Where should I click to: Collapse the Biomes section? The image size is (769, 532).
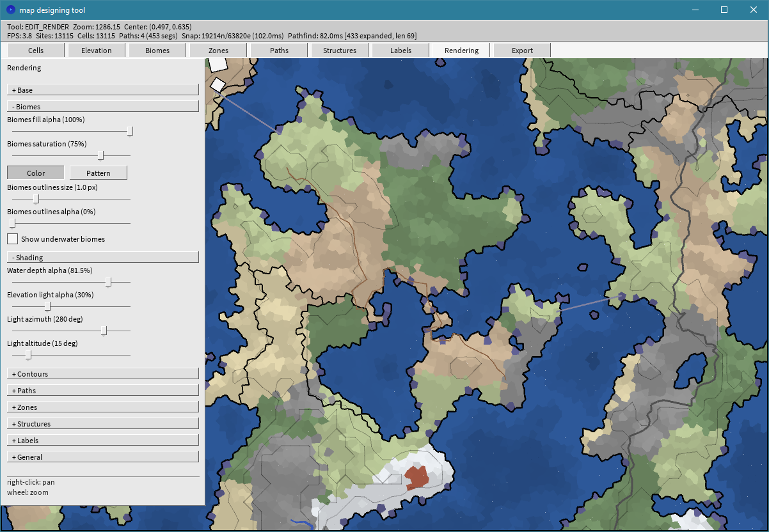103,107
